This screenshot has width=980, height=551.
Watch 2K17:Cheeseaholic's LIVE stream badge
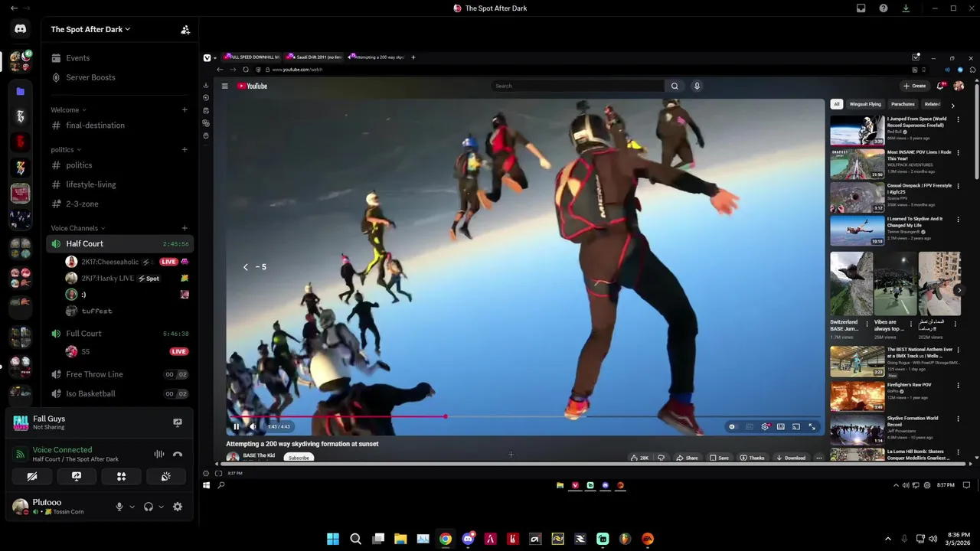pos(168,262)
